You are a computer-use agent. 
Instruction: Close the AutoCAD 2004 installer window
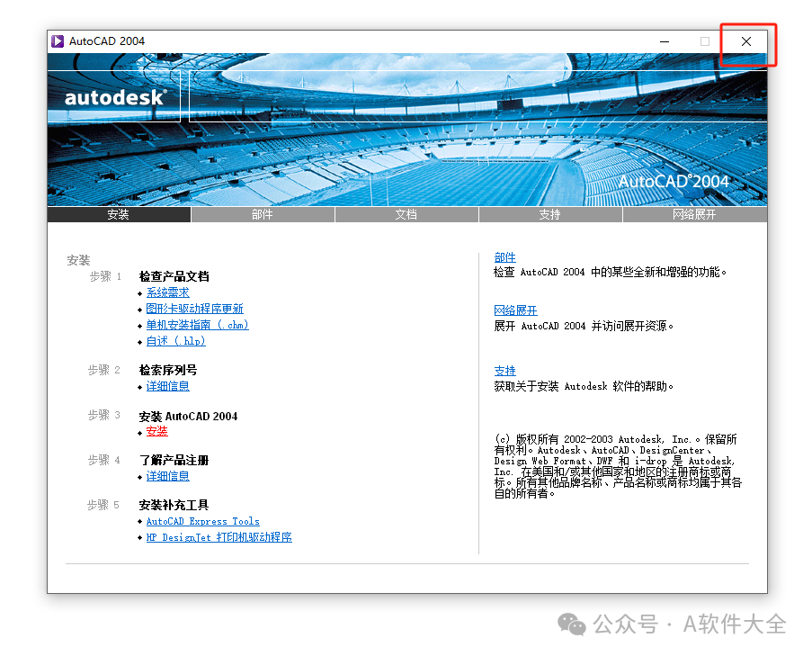pyautogui.click(x=745, y=41)
